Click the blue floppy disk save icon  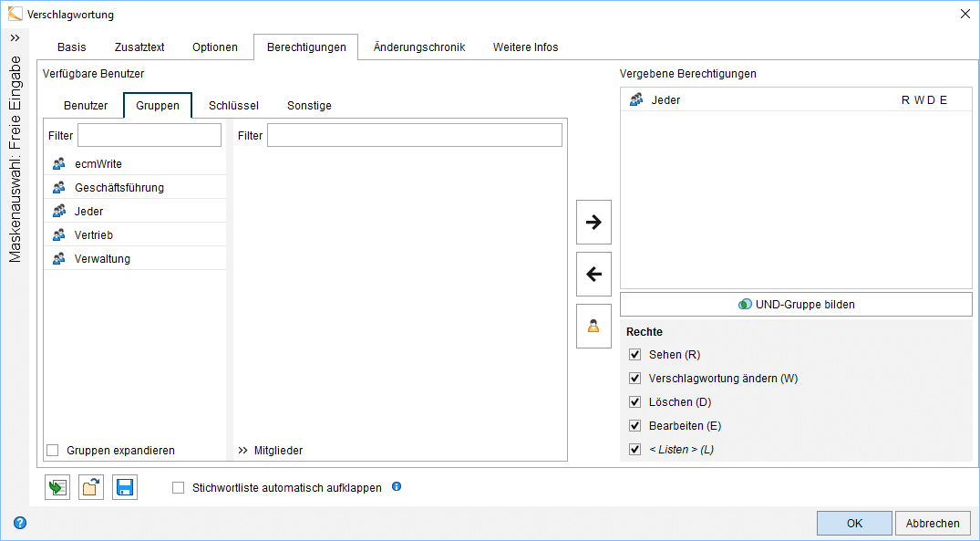click(x=125, y=488)
